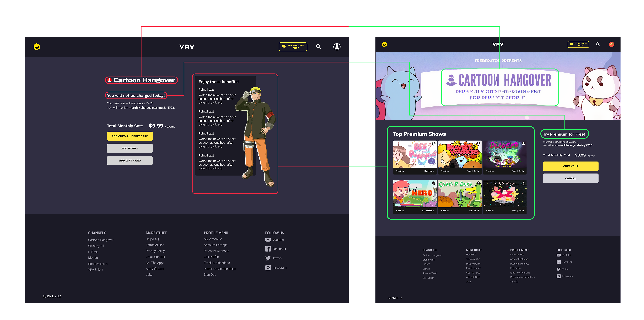Click Crunchyroll channel link in left footer
The height and width of the screenshot is (320, 644).
(96, 246)
